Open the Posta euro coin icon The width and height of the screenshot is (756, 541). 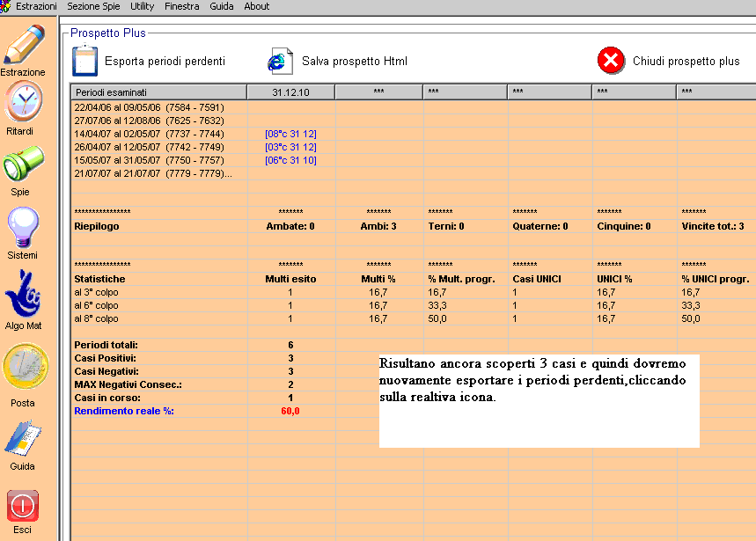(x=26, y=366)
